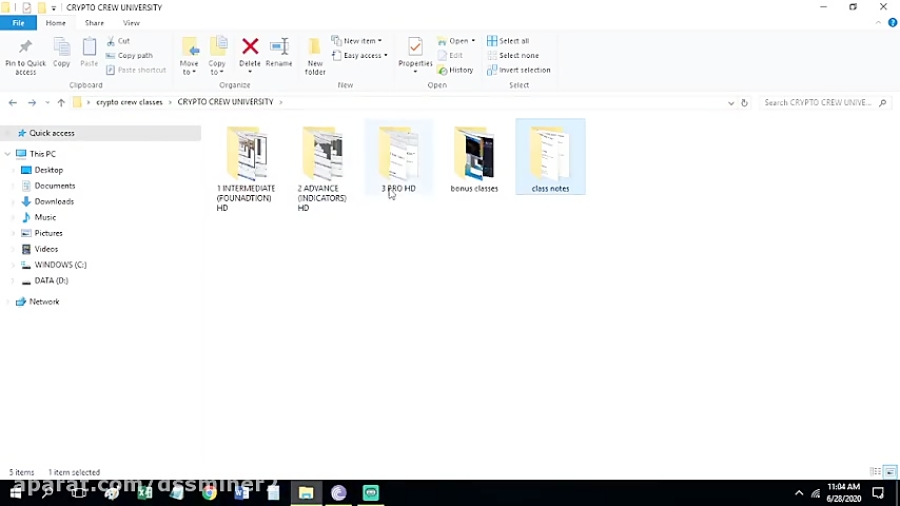Select Videos in the navigation pane
Image resolution: width=900 pixels, height=506 pixels.
46,250
